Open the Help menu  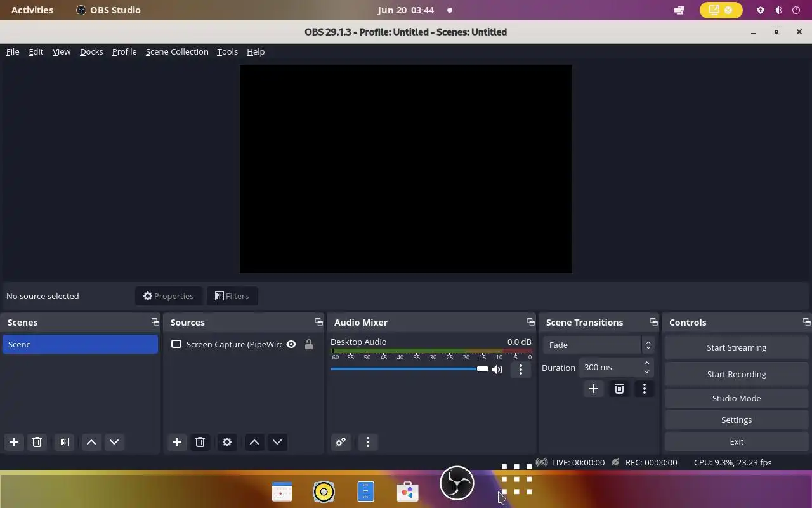[256, 51]
